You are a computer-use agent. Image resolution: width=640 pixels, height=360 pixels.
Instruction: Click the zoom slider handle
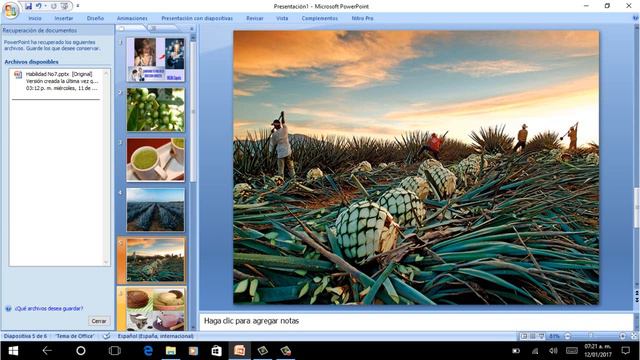pyautogui.click(x=591, y=336)
